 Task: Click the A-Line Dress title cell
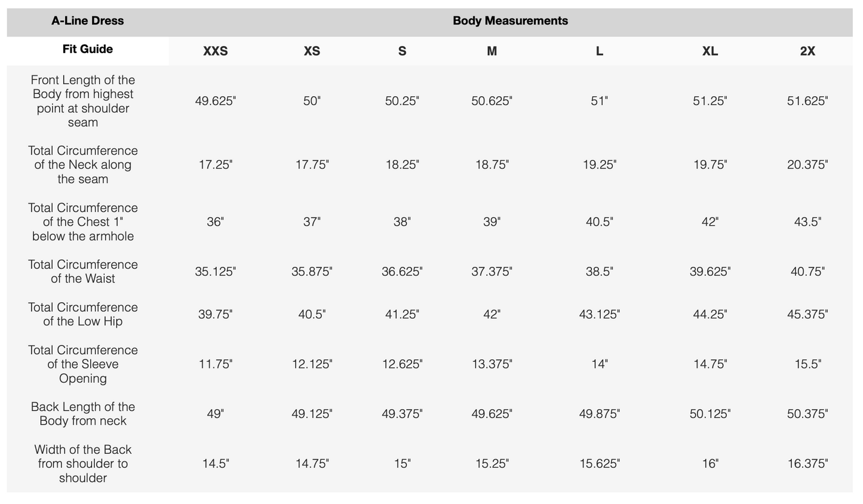point(88,21)
